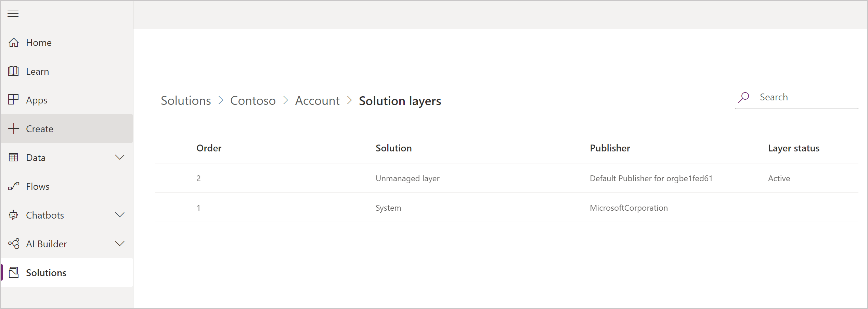The image size is (868, 309).
Task: Expand the Chatbots section
Action: coord(119,215)
